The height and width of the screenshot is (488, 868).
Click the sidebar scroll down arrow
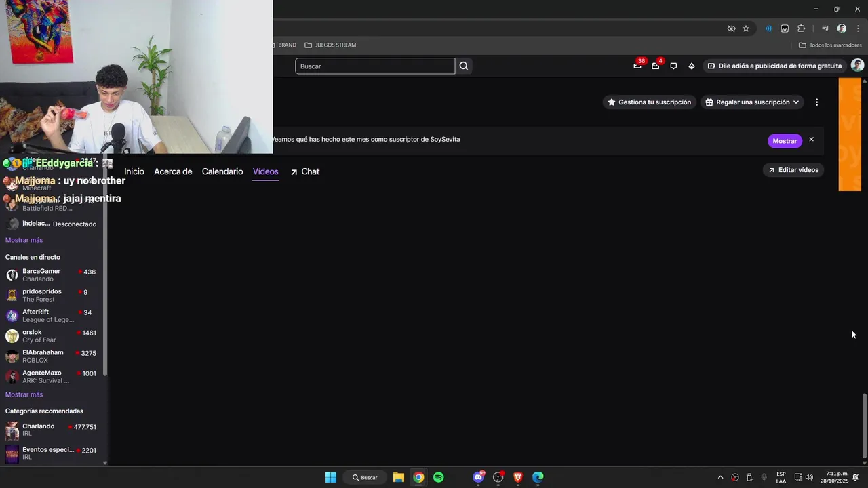[105, 463]
